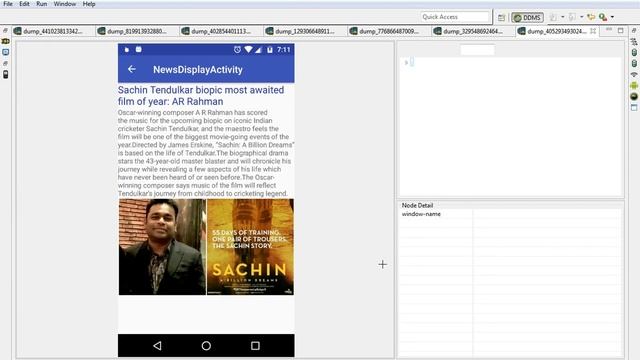This screenshot has width=640, height=360.
Task: Open the Window menu
Action: (x=64, y=4)
